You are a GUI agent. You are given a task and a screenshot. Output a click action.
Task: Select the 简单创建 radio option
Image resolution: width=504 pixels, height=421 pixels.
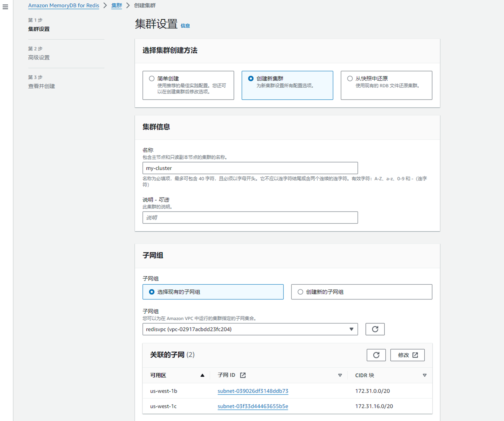pos(152,79)
